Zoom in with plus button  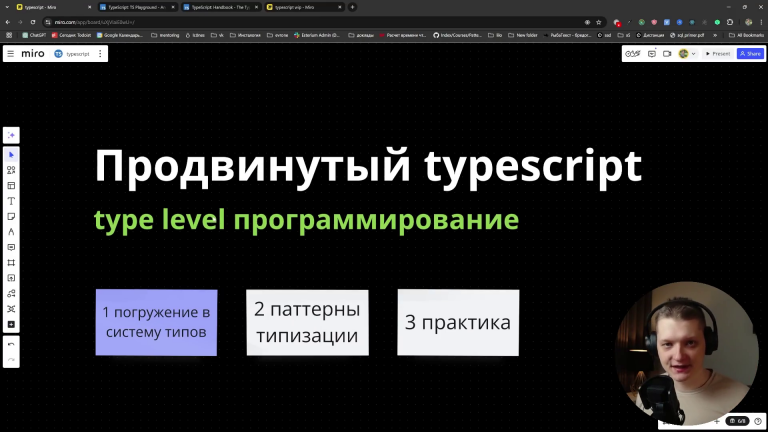coord(717,421)
